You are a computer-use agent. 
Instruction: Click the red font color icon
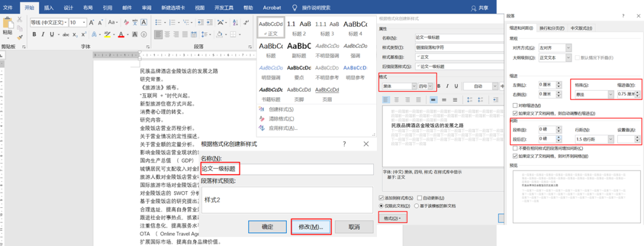(x=120, y=35)
